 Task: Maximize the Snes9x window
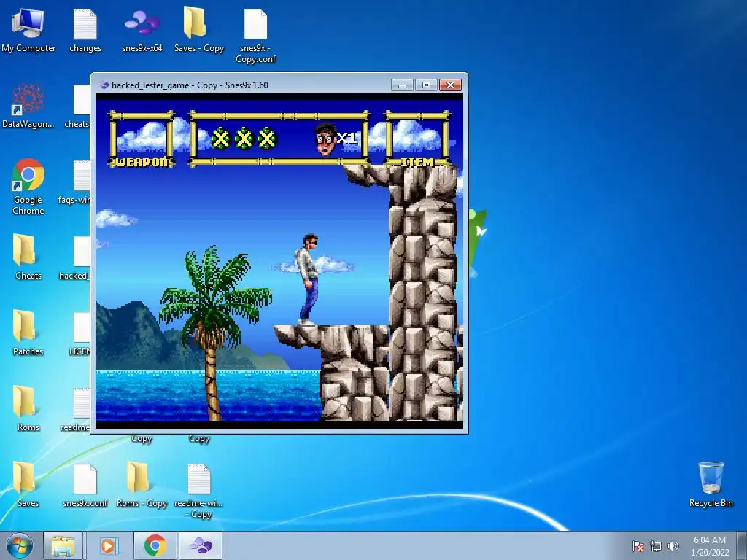coord(426,85)
